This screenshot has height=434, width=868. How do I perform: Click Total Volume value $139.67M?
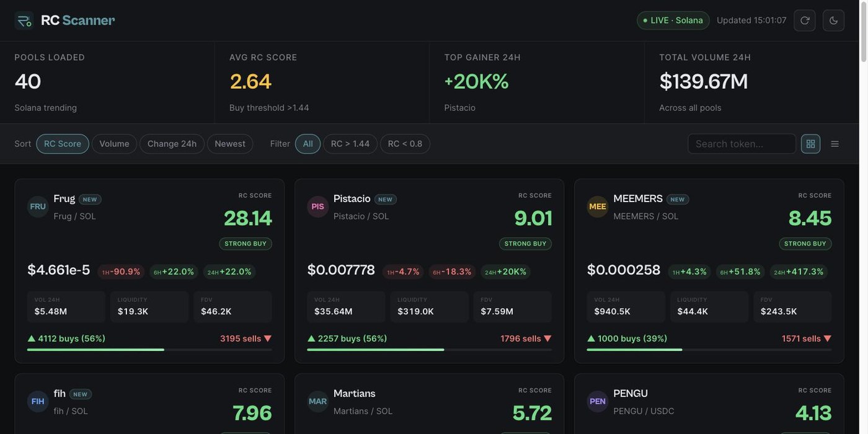pos(704,82)
